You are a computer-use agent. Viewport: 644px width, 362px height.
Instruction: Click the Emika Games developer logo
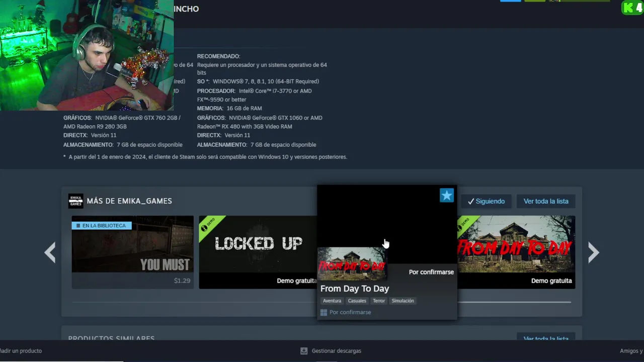click(x=75, y=201)
